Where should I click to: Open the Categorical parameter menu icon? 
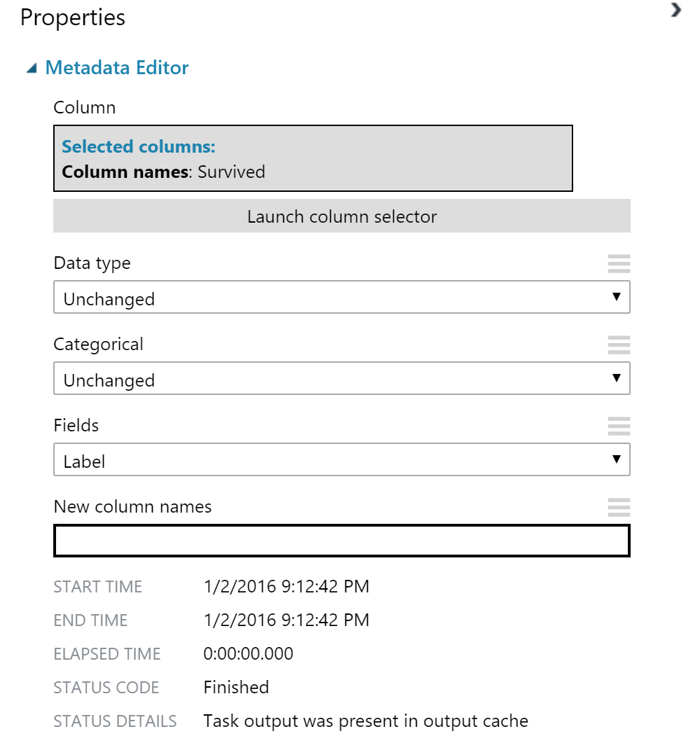click(x=619, y=345)
